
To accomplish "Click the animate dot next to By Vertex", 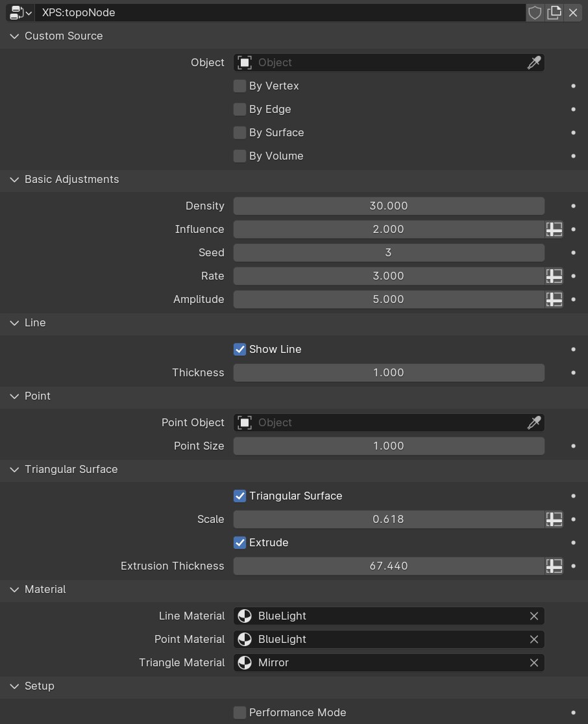I will [573, 86].
